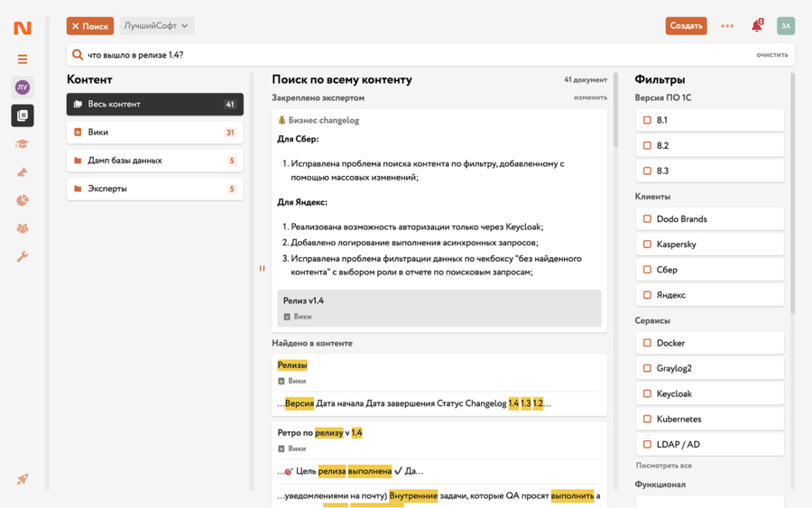Image resolution: width=812 pixels, height=508 pixels.
Task: Open the pie chart analytics section
Action: pos(23,200)
